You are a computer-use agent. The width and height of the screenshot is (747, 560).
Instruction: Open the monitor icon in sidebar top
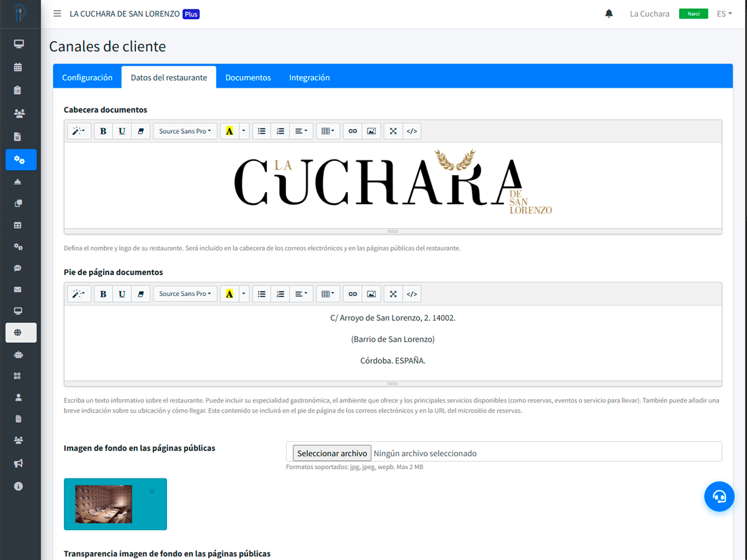click(x=18, y=44)
